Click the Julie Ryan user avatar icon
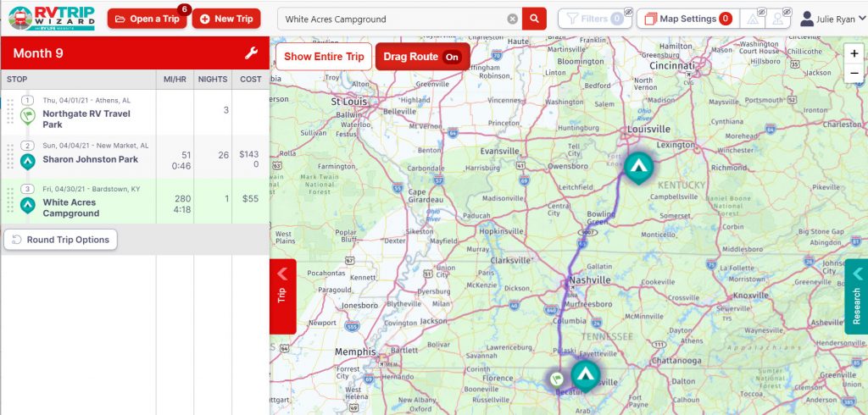 click(x=807, y=19)
